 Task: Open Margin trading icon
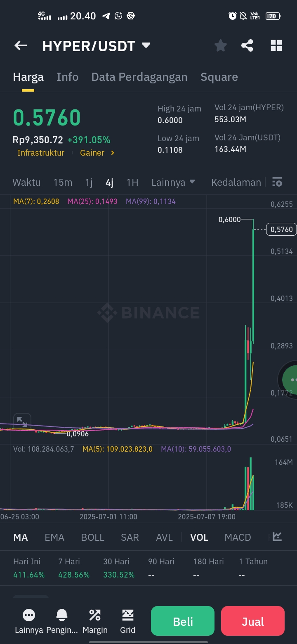(x=95, y=616)
